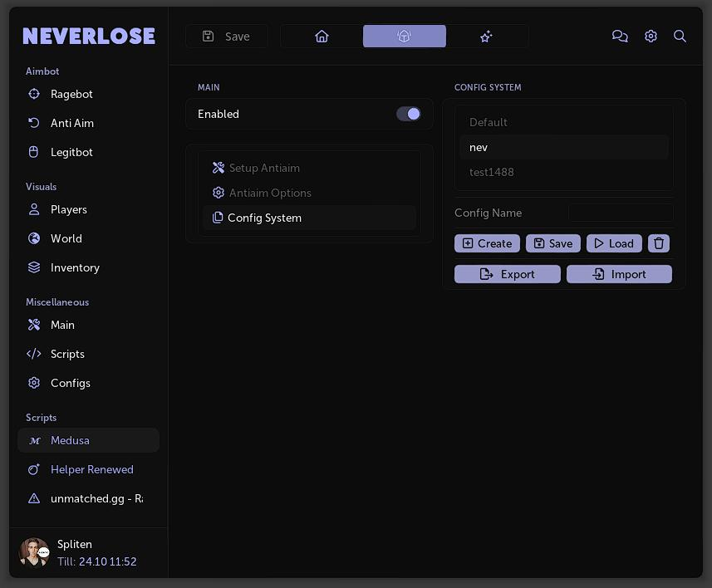Toggle the Enabled switch in Main
Image resolution: width=712 pixels, height=588 pixels.
point(408,114)
